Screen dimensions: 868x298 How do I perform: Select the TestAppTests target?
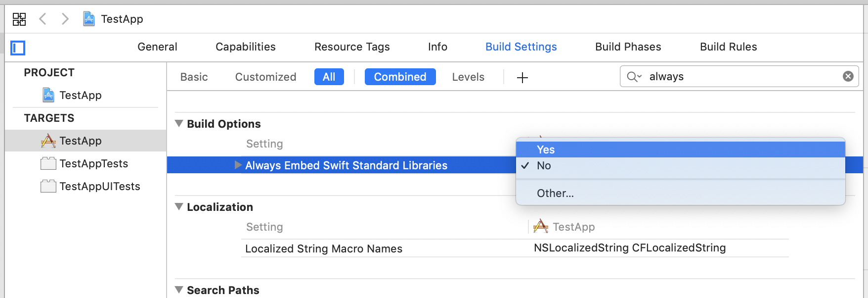[x=93, y=164]
